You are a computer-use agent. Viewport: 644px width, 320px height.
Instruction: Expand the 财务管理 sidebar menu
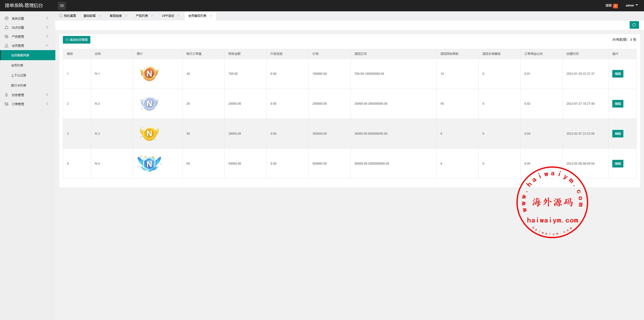pos(18,95)
